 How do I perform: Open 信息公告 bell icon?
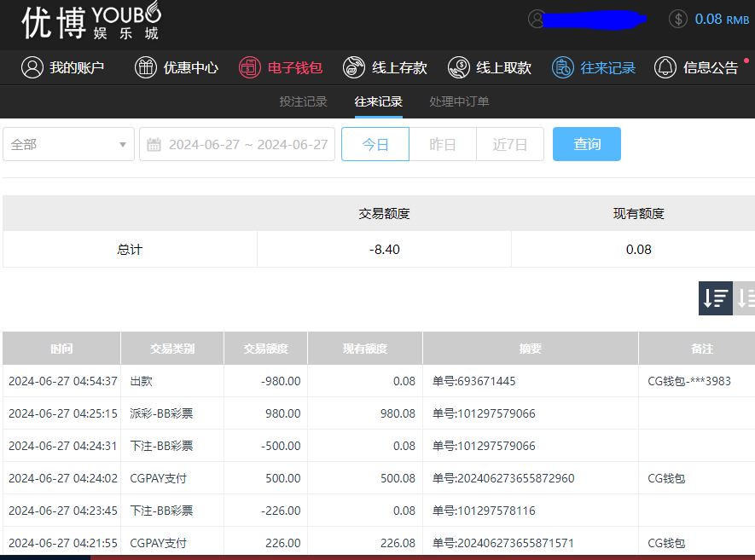click(665, 67)
